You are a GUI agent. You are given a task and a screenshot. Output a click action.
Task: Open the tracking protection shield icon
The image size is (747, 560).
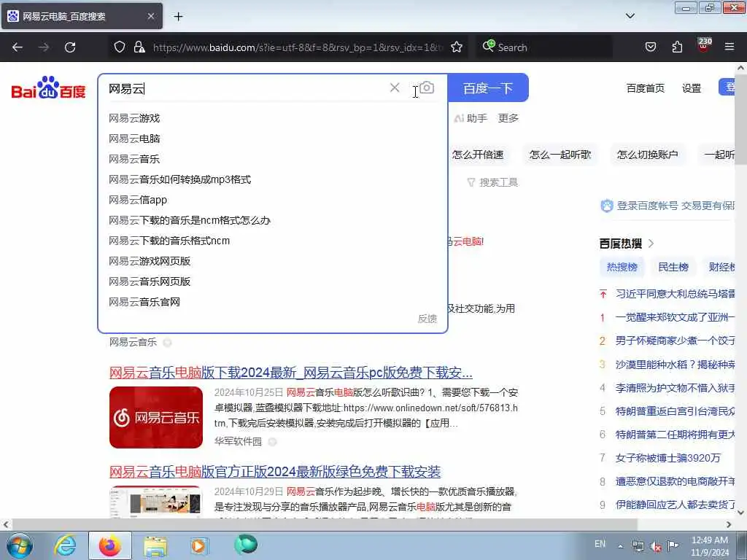tap(120, 47)
